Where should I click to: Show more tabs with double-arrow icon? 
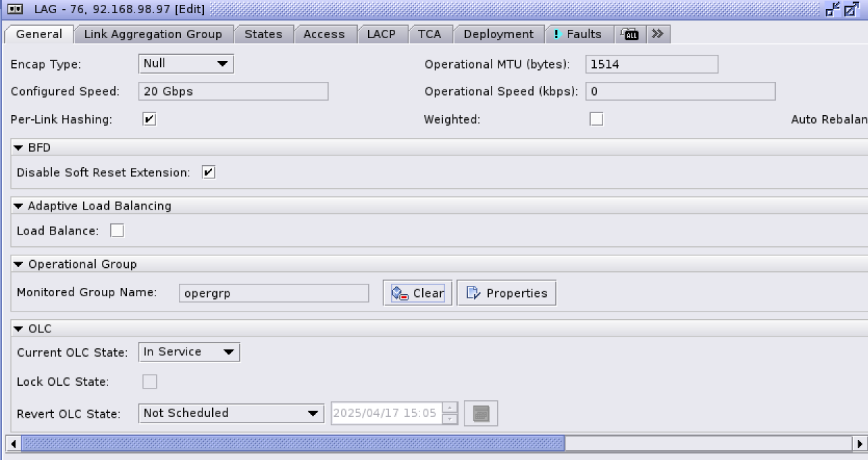click(658, 34)
